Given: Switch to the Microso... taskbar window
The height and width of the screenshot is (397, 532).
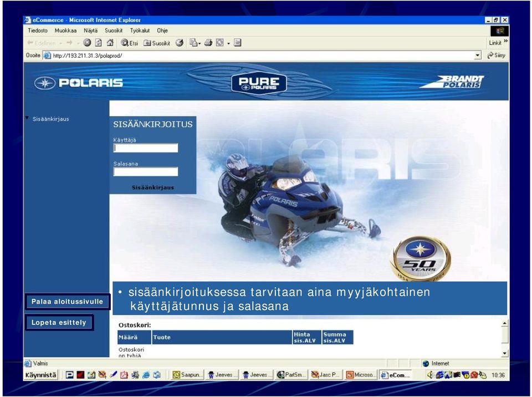Looking at the screenshot, I should coord(361,375).
